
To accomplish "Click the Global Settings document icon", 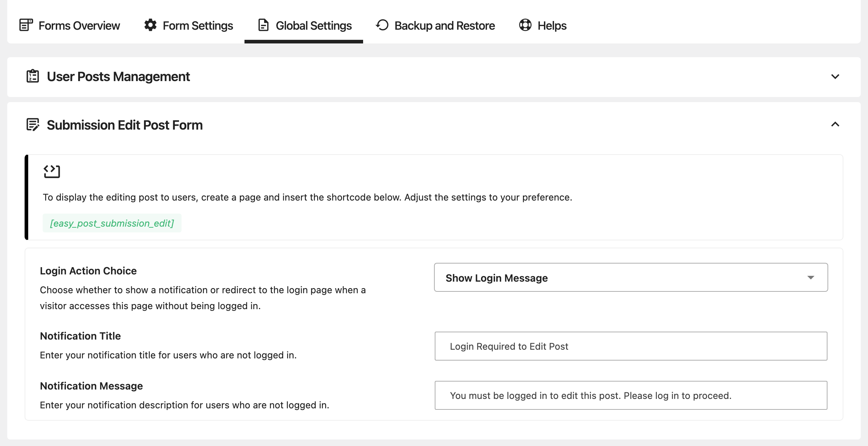I will pos(263,25).
